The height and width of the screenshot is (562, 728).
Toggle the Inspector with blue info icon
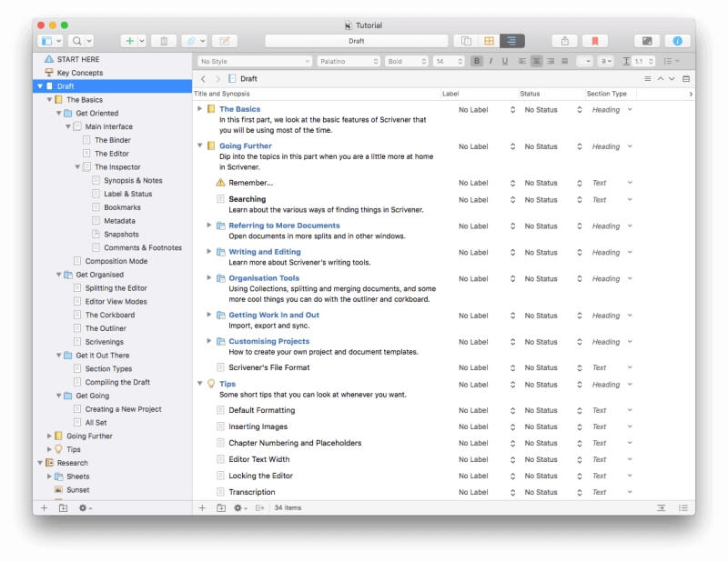(x=677, y=41)
